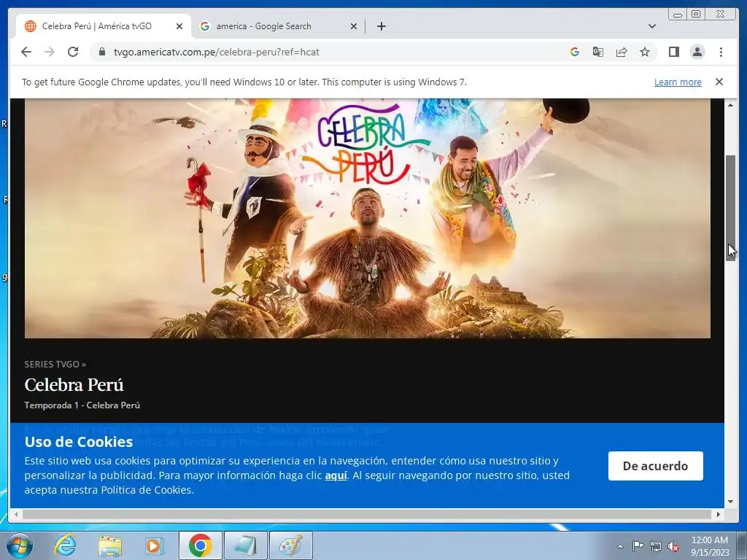This screenshot has width=747, height=560.
Task: Click the forward navigation arrow
Action: click(50, 52)
